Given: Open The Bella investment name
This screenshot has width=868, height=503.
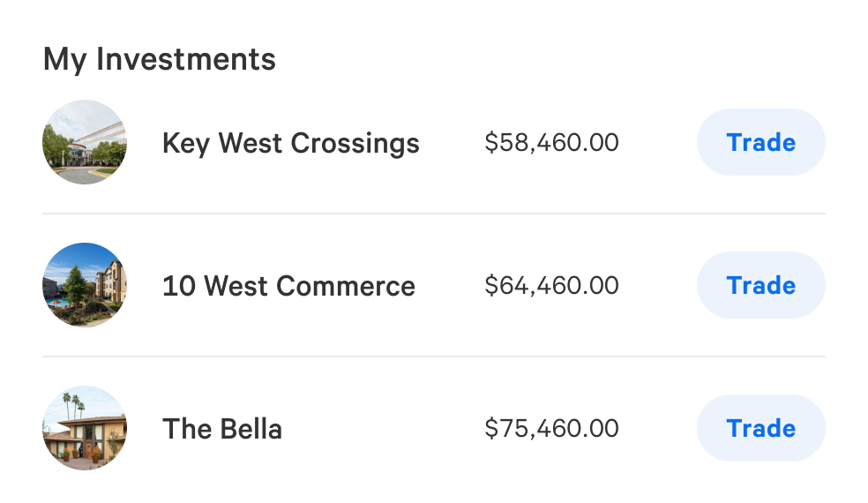Looking at the screenshot, I should [222, 429].
